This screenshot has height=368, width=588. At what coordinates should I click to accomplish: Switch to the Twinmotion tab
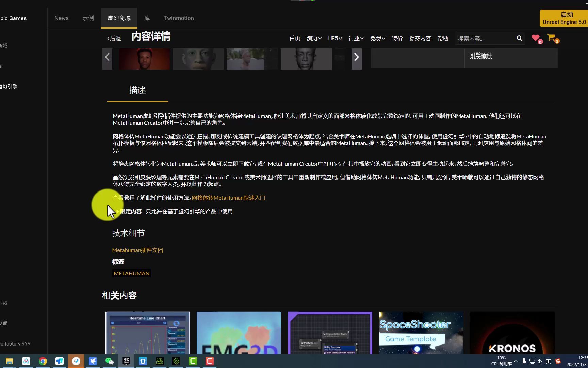[179, 18]
